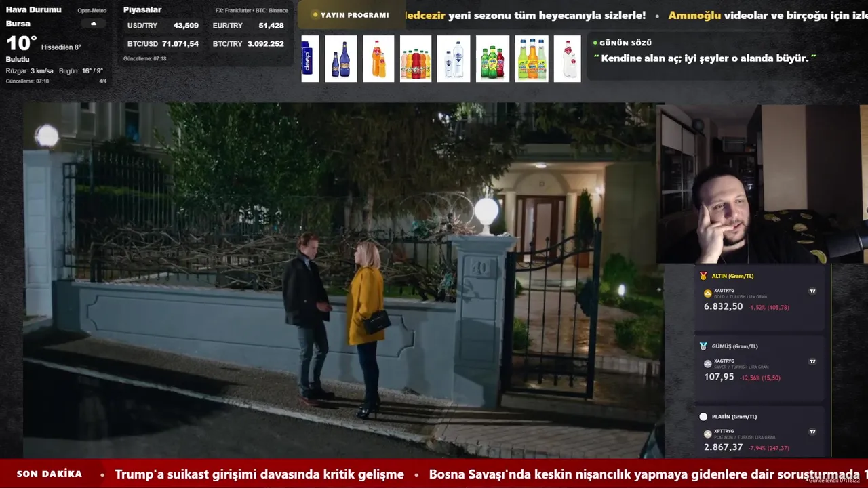Click the PLATİN (Gram/TL) card heading
This screenshot has width=868, height=488.
[x=734, y=417]
